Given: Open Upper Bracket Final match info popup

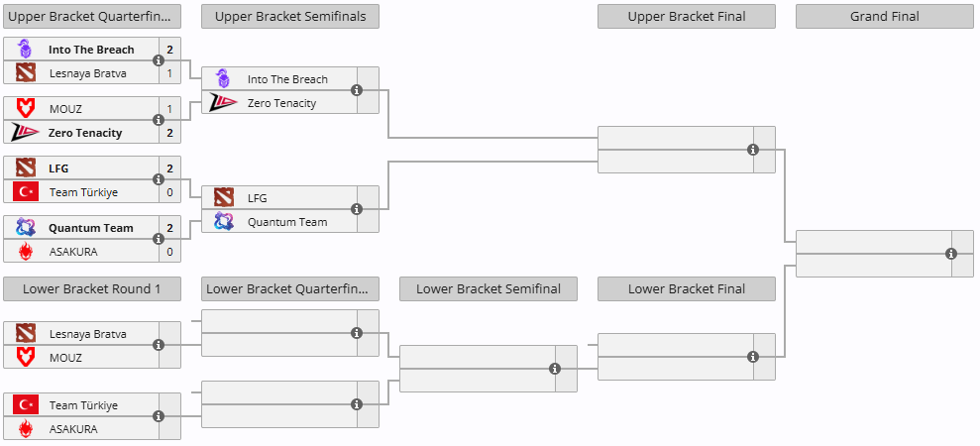Looking at the screenshot, I should coord(753,150).
